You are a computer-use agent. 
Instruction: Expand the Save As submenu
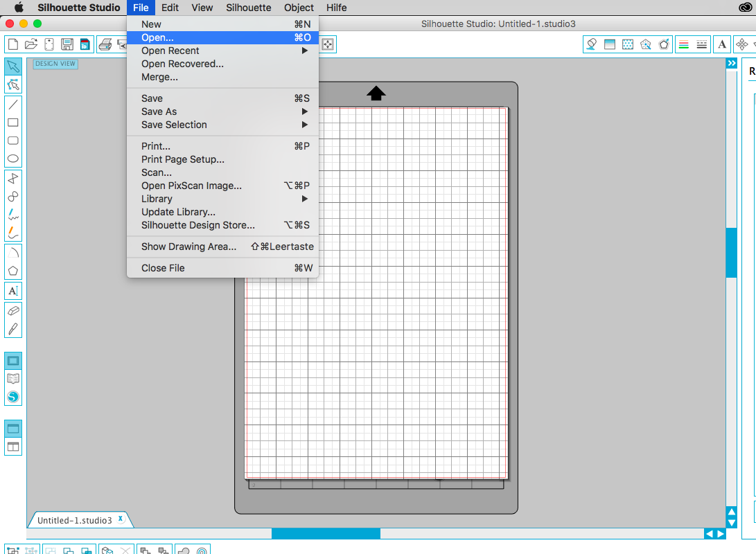point(222,111)
